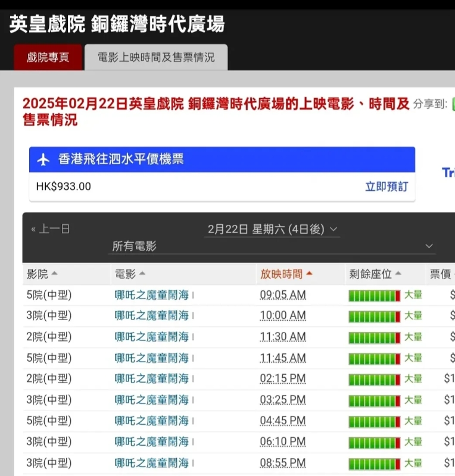This screenshot has height=476, width=455.
Task: Click the red 2025年02月22日 schedule heading
Action: coord(216,112)
